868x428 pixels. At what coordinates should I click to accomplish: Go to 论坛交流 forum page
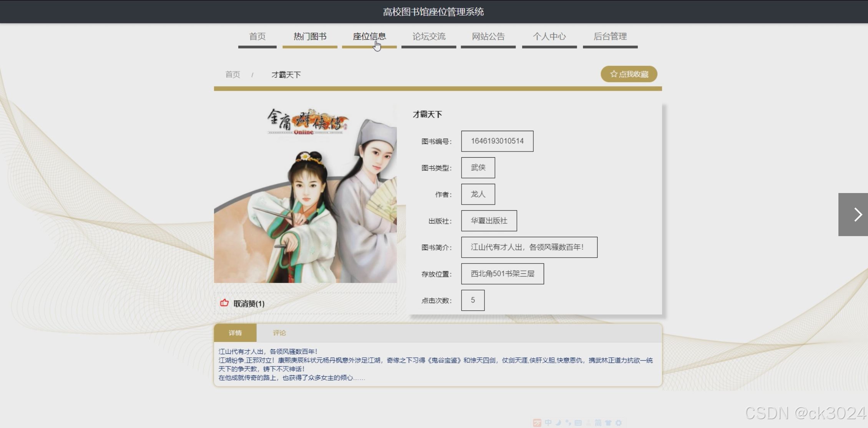tap(429, 37)
